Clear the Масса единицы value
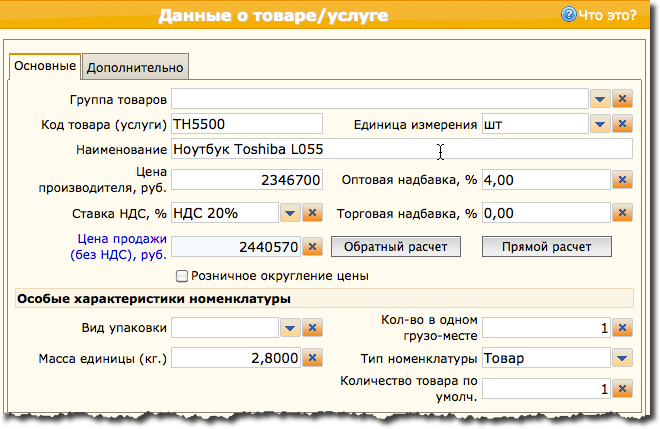660x429 pixels. pos(311,358)
